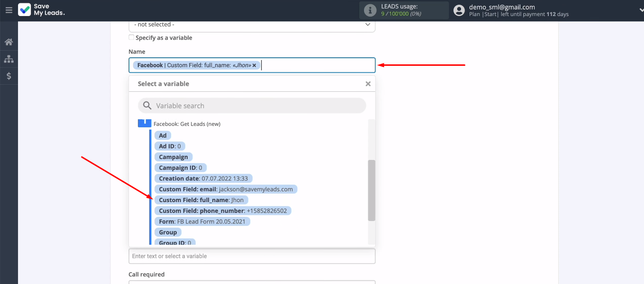Viewport: 644px width, 284px height.
Task: Toggle 'Specify as a variable' checkbox
Action: [x=131, y=37]
